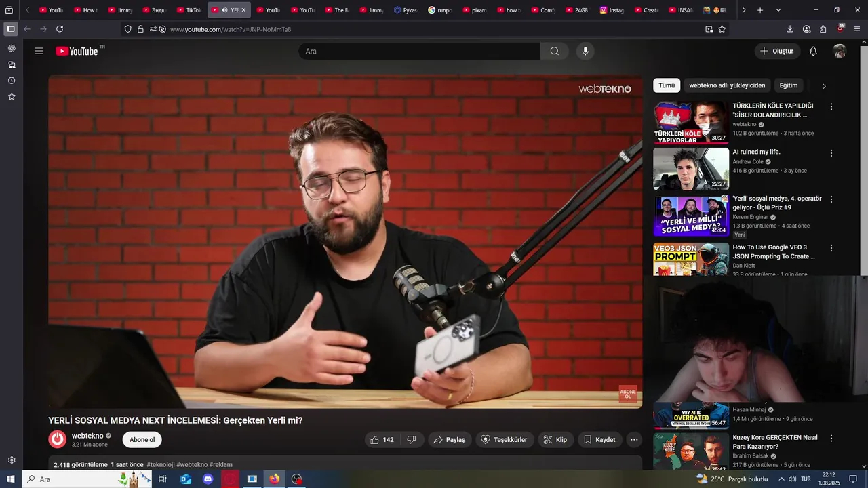868x488 pixels.
Task: Open options for AI ruined my life video
Action: coord(831,153)
